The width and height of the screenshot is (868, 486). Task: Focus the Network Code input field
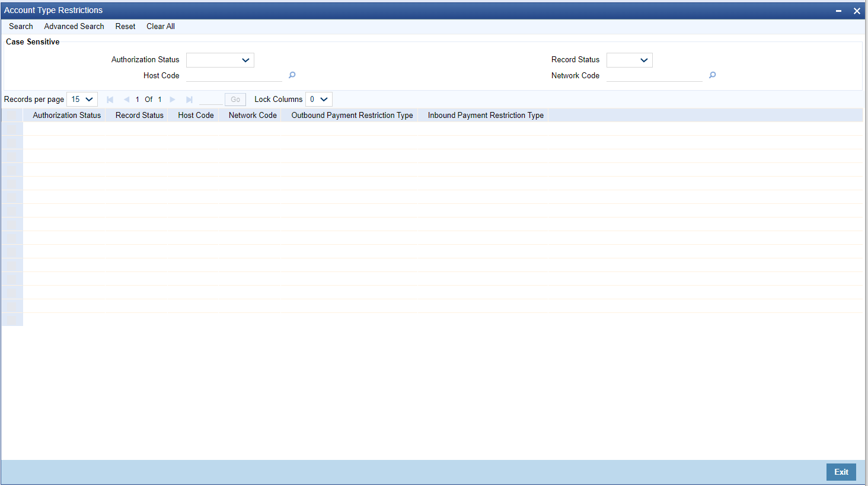[x=655, y=75]
